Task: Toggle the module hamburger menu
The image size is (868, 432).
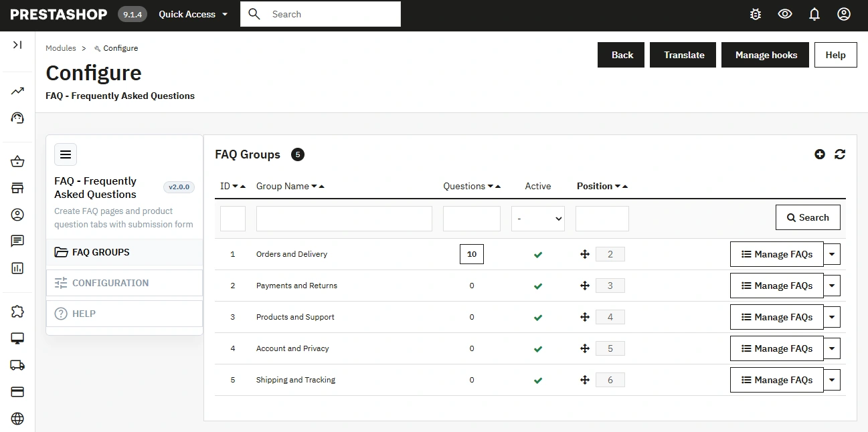Action: click(66, 154)
